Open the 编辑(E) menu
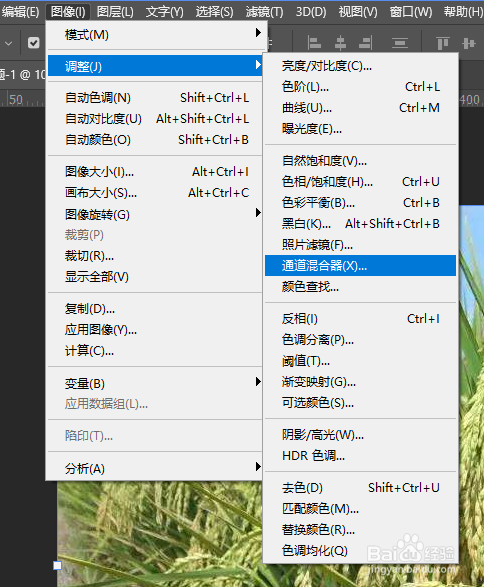 point(20,12)
